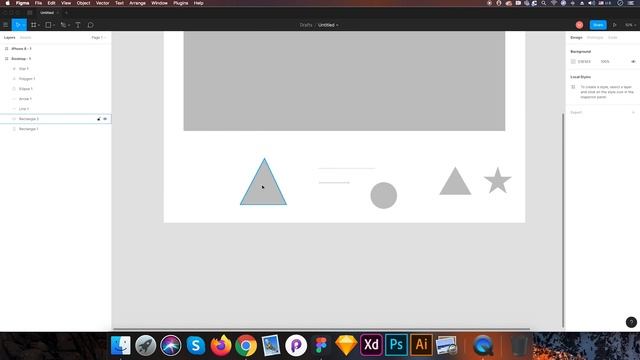Click the Drafts breadcrumb link
640x360 pixels.
point(306,25)
